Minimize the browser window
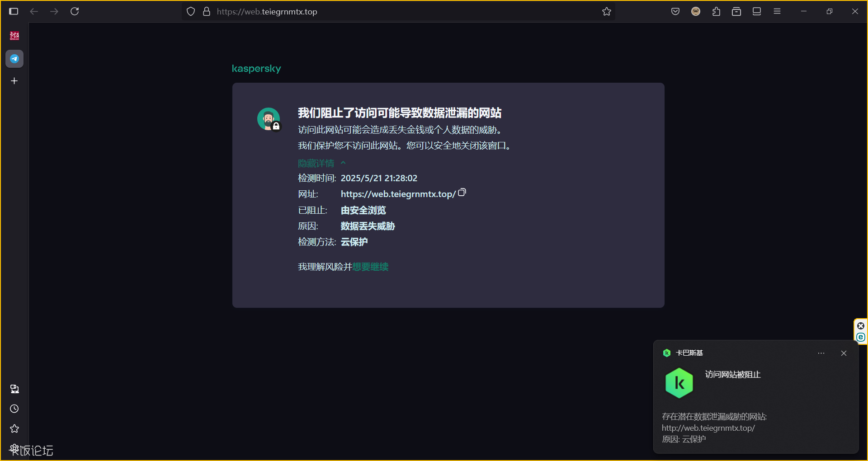The image size is (868, 461). click(804, 11)
